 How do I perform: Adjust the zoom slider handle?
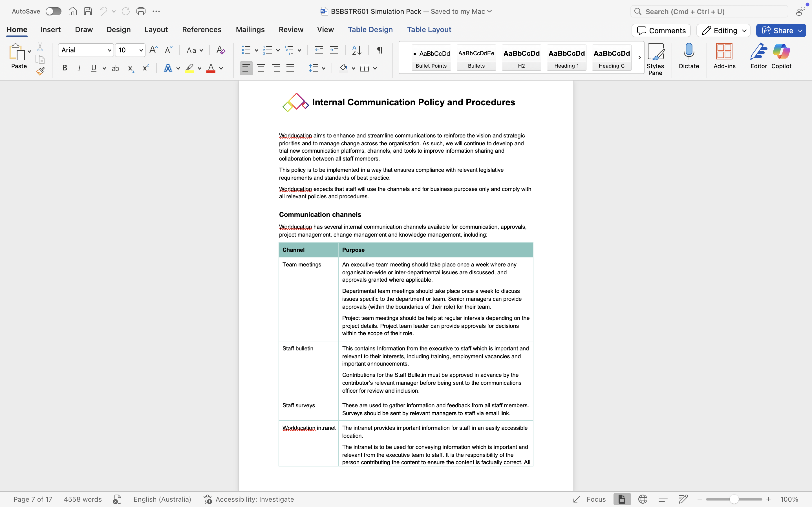tap(734, 499)
